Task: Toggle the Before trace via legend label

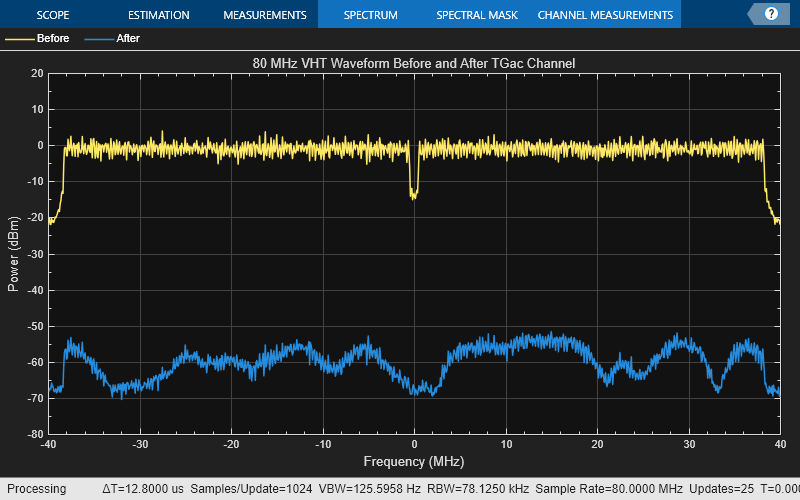Action: click(53, 39)
